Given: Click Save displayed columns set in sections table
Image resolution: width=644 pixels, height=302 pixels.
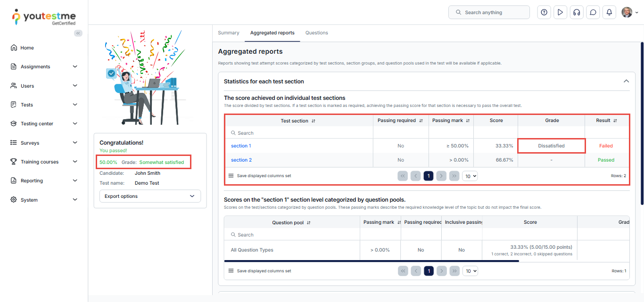Looking at the screenshot, I should pyautogui.click(x=264, y=176).
